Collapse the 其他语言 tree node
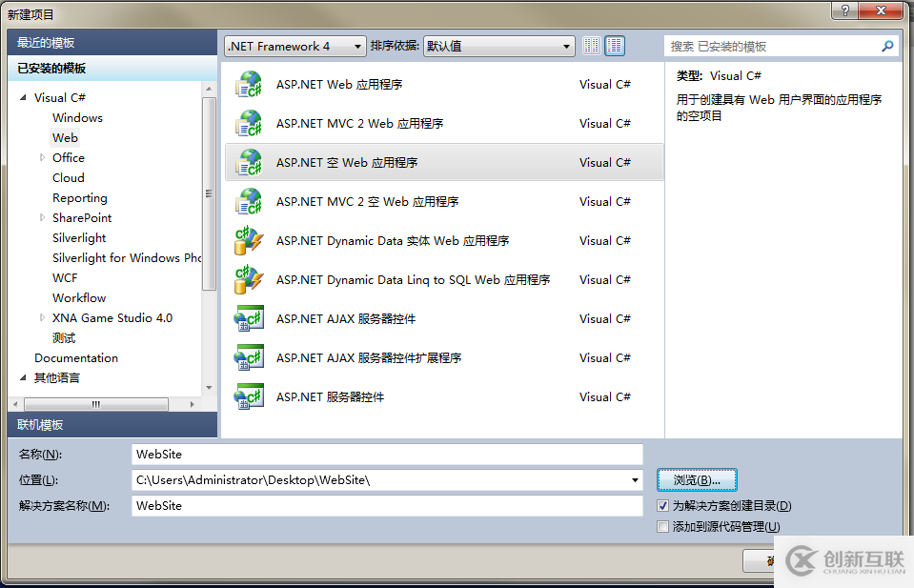Screen dimensions: 914x588 [x=23, y=377]
